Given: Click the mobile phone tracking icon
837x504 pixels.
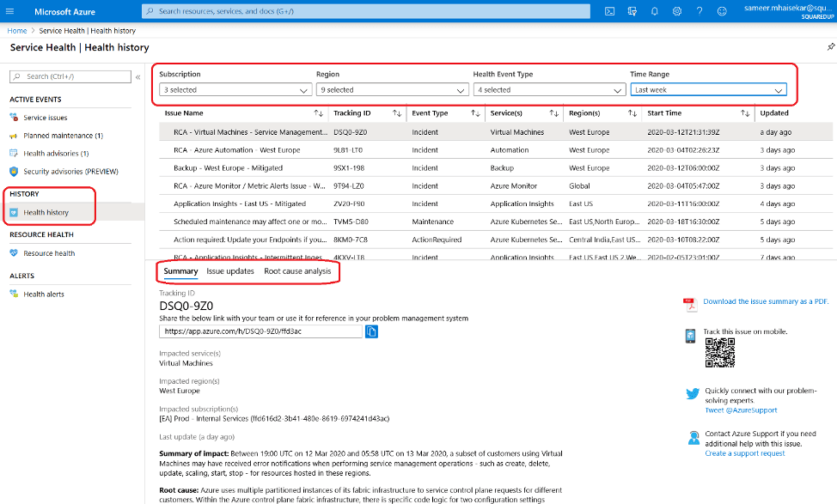Looking at the screenshot, I should click(x=690, y=336).
